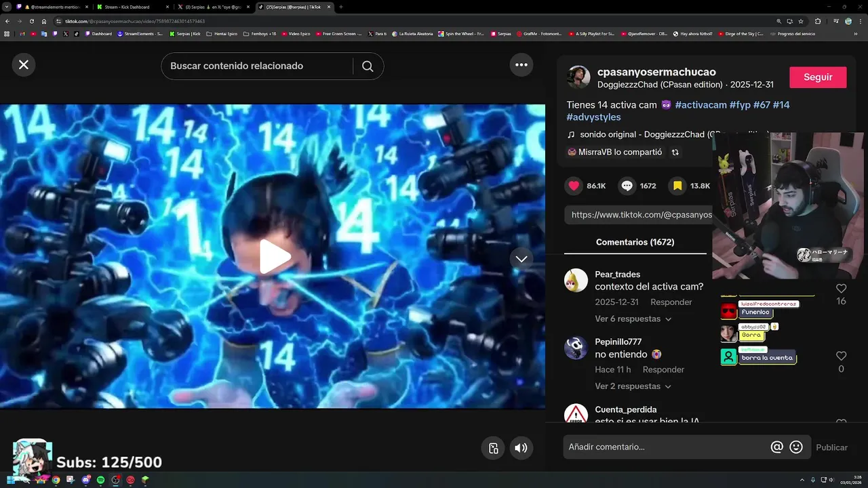Open cpasanyosermachucao profile name

[x=656, y=72]
